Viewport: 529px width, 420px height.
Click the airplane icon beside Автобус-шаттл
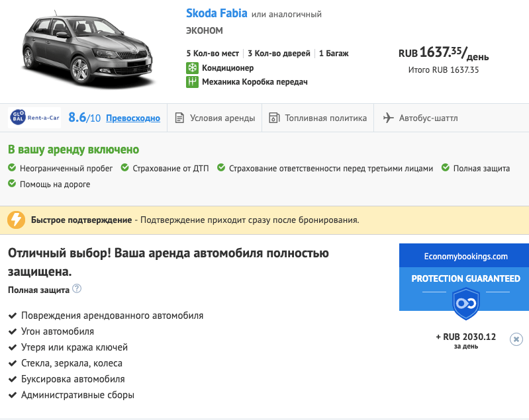(388, 118)
